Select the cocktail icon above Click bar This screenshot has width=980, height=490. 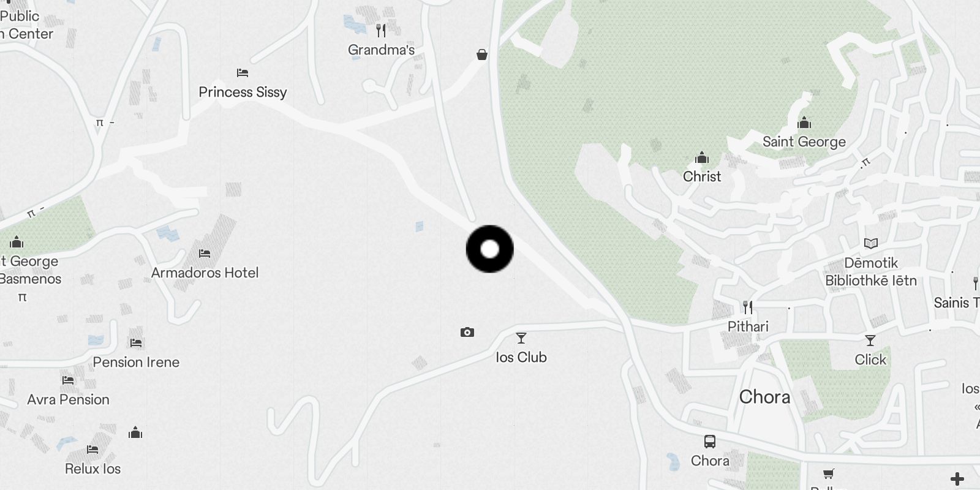(870, 341)
